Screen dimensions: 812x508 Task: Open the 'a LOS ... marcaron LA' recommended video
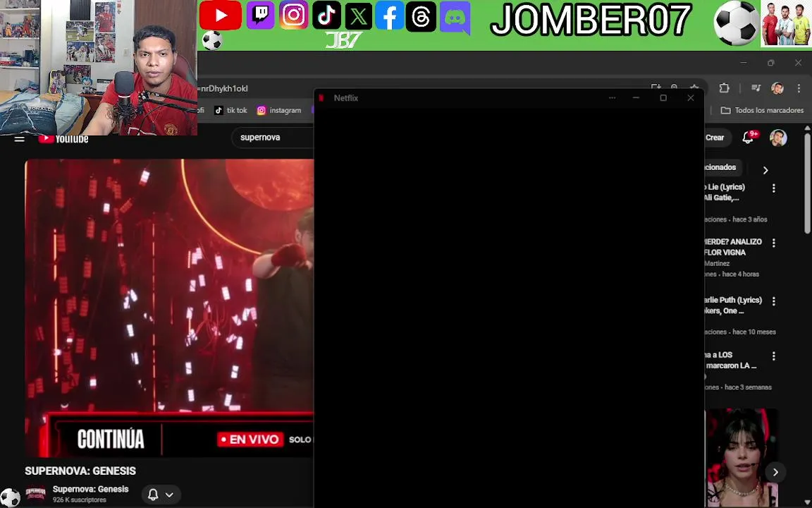click(x=731, y=361)
